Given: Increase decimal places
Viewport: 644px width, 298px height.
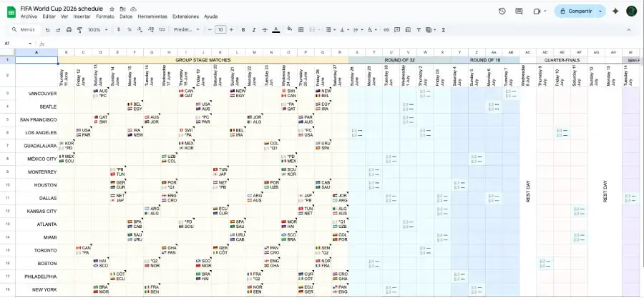Looking at the screenshot, I should tap(151, 30).
